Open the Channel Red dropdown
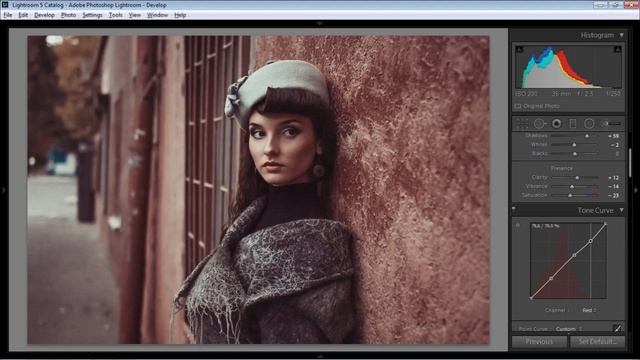640x360 pixels. (x=589, y=310)
